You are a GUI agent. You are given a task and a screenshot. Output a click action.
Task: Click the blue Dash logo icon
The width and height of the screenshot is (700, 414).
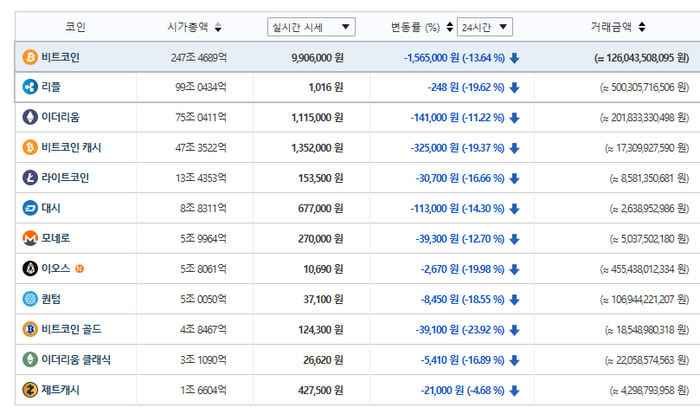(30, 208)
